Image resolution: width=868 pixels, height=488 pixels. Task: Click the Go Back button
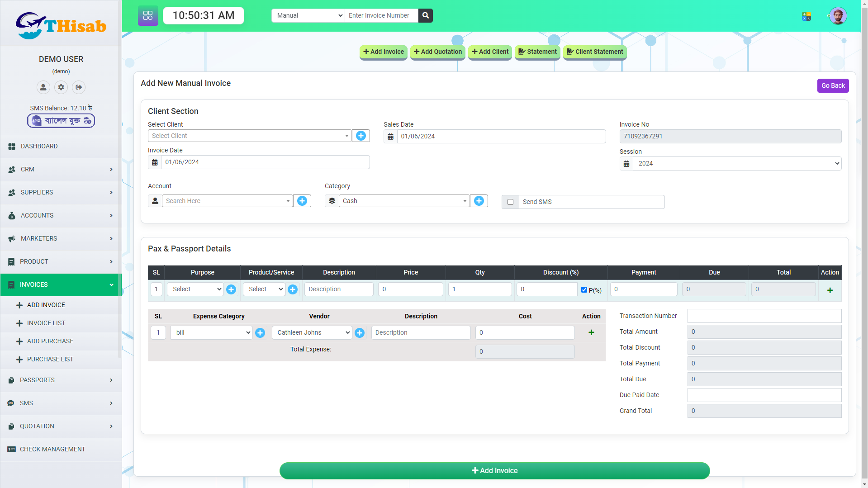(833, 85)
